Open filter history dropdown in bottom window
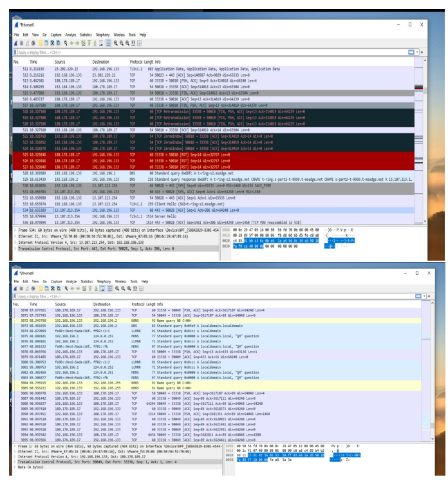The width and height of the screenshot is (448, 484). point(424,296)
